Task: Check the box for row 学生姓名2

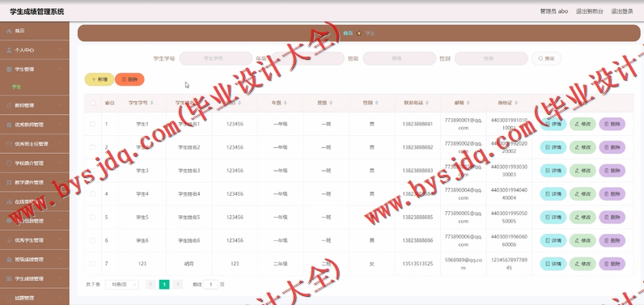Action: coord(93,147)
